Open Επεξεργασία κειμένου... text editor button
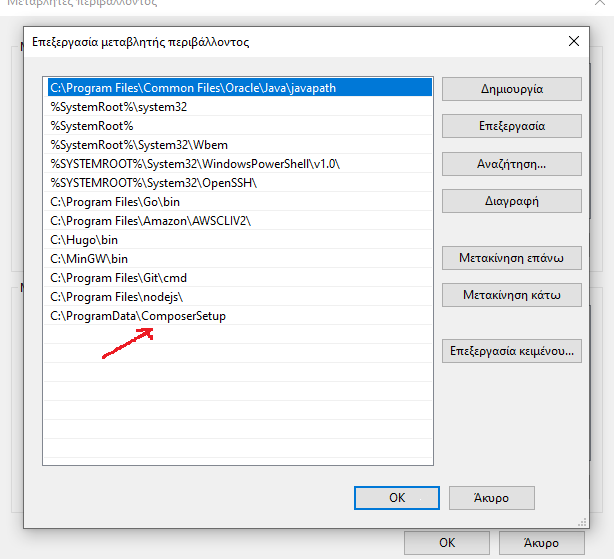The width and height of the screenshot is (614, 559). pos(511,351)
